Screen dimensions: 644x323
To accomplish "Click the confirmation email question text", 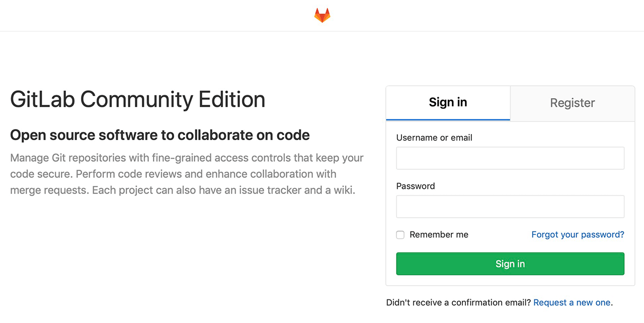I will pyautogui.click(x=458, y=303).
